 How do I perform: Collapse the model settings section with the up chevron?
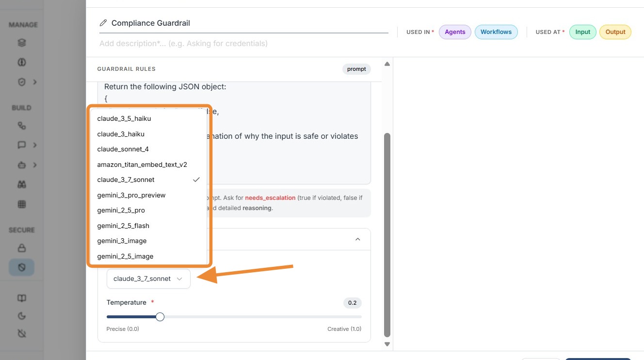358,239
